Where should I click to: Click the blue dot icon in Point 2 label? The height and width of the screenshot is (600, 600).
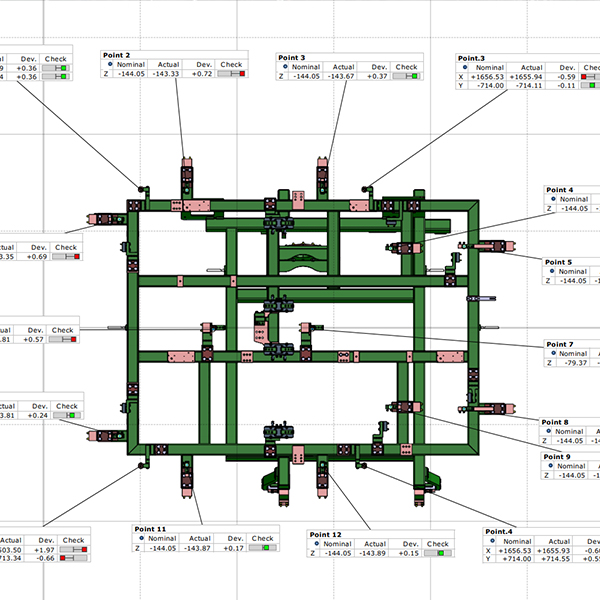coord(108,65)
